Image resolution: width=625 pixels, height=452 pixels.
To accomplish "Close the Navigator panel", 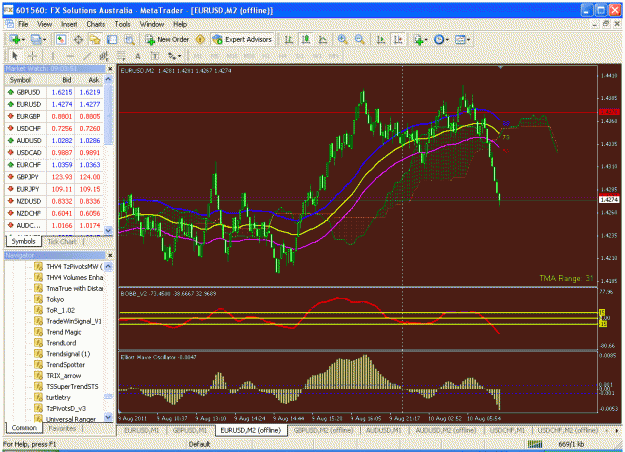I will 110,255.
